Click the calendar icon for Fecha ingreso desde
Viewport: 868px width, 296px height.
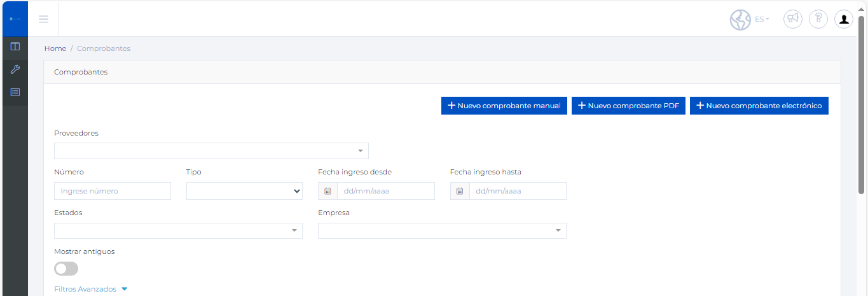(x=327, y=191)
